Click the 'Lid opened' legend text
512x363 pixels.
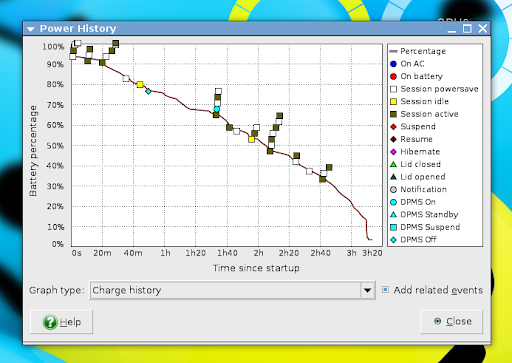point(423,177)
